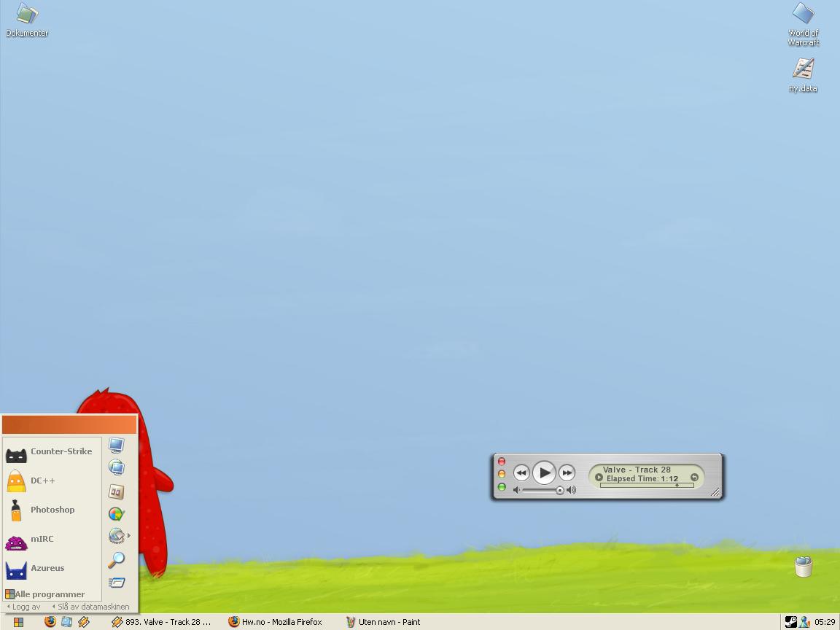Open the Windows program defaults icon

pyautogui.click(x=116, y=514)
